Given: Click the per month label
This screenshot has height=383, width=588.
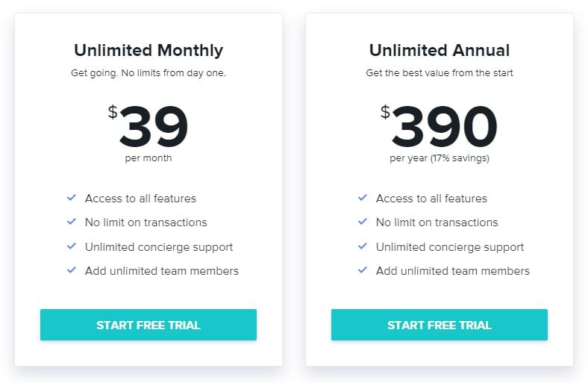Looking at the screenshot, I should pos(148,158).
